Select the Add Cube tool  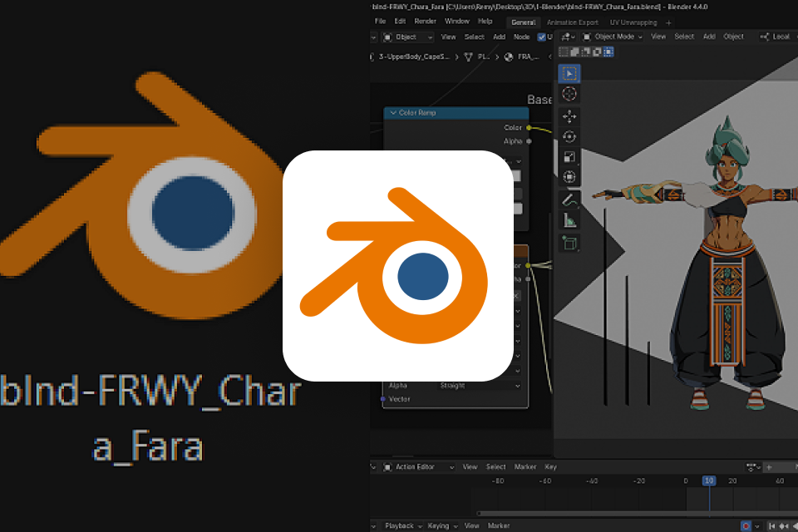[x=569, y=244]
